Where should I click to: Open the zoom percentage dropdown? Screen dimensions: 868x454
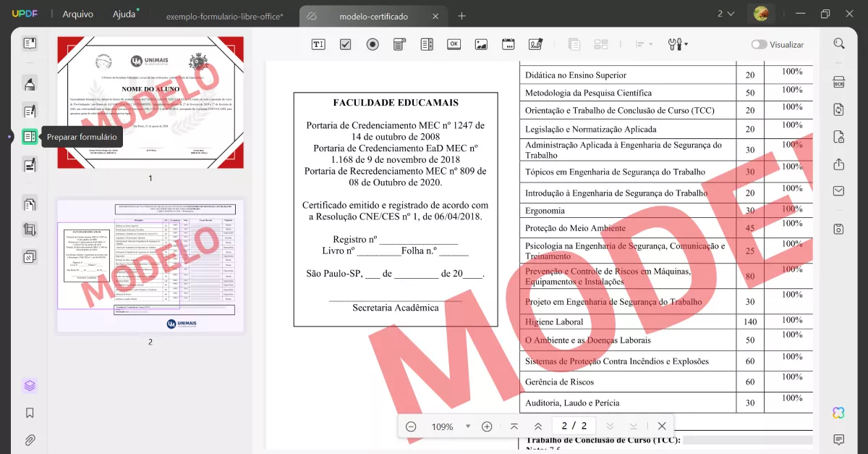pos(467,426)
